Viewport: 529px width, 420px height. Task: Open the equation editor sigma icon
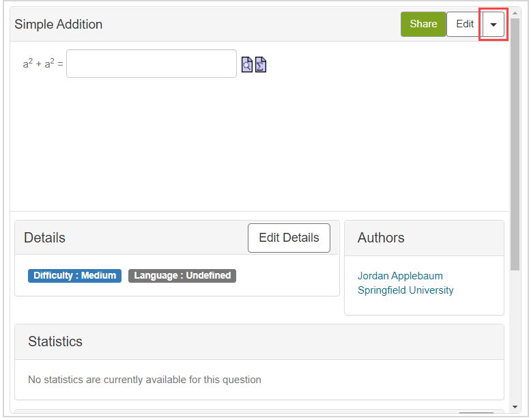tap(261, 64)
